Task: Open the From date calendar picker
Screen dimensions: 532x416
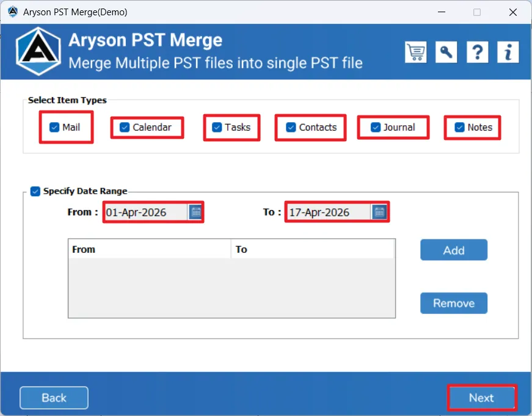Action: point(196,213)
